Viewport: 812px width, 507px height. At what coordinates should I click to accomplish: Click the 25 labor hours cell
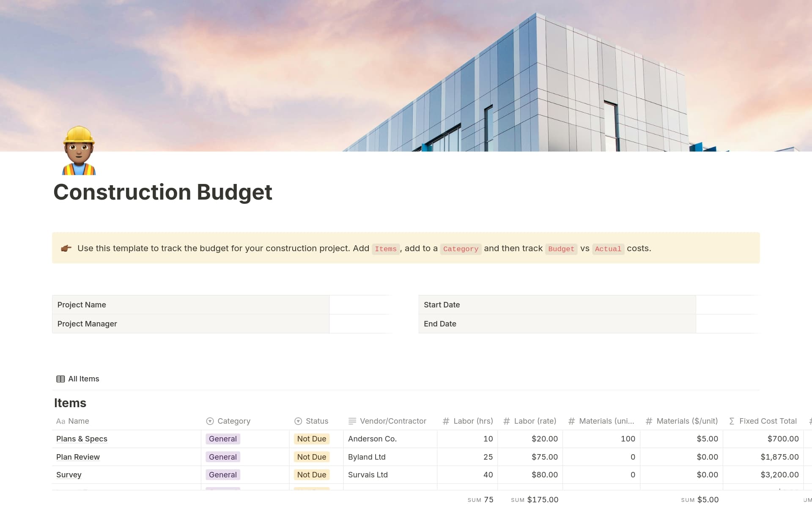(x=467, y=457)
